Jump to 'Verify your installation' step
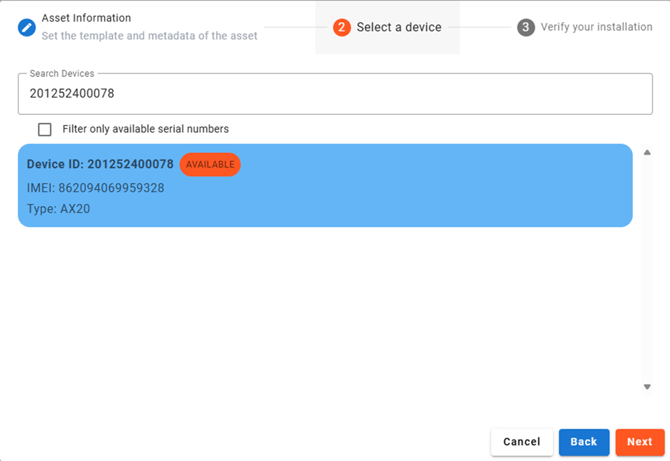 click(x=596, y=27)
